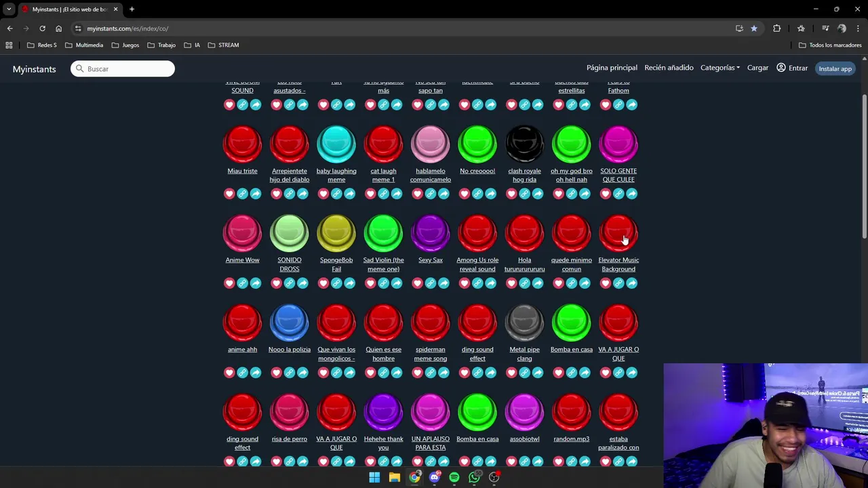The width and height of the screenshot is (868, 488).
Task: Expand the Categorías dropdown
Action: [x=719, y=68]
